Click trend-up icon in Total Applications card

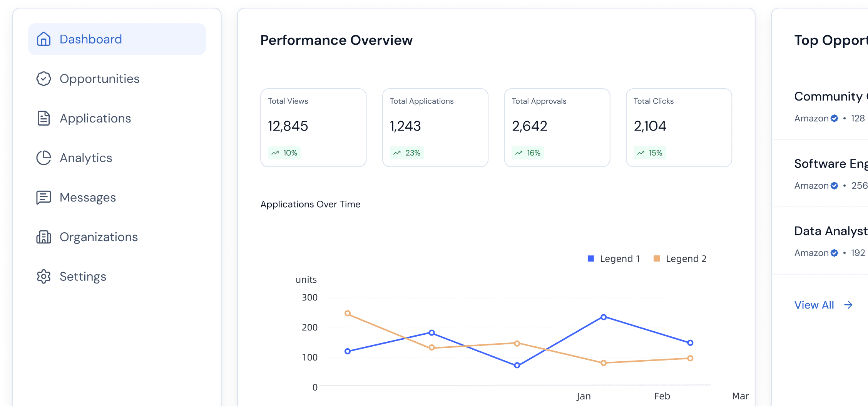[397, 153]
